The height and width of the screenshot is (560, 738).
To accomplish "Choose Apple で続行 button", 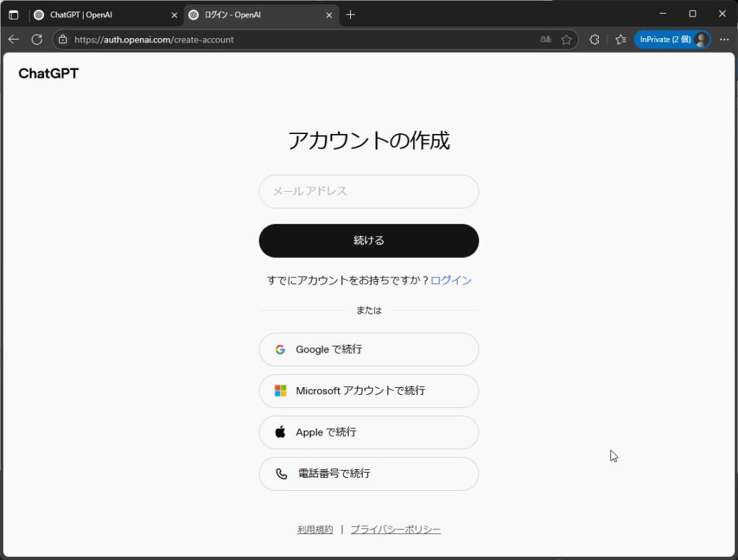I will 369,432.
